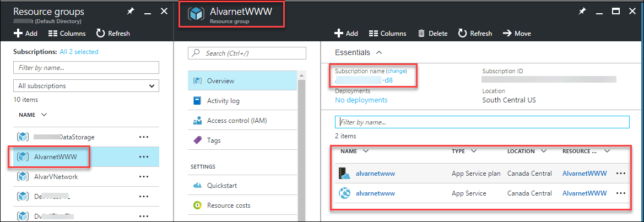Click the AlvarnetWWW resource group cube icon in header

(x=196, y=14)
